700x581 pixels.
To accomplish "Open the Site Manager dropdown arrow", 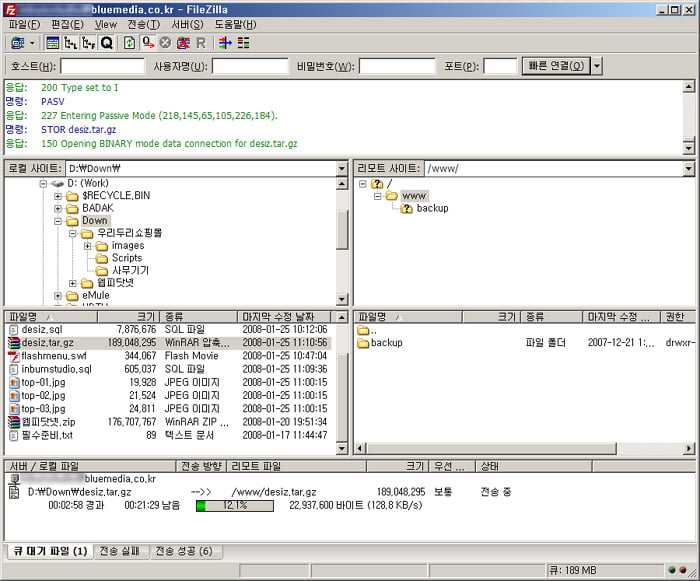I will click(x=32, y=43).
